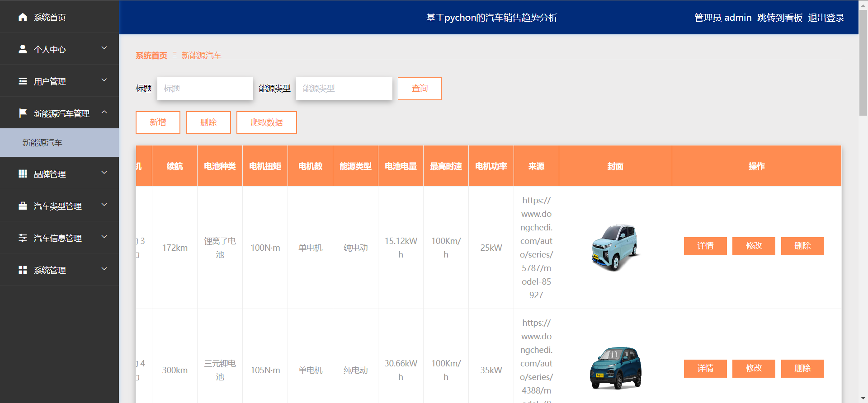Click the vertical page scrollbar
This screenshot has width=868, height=403.
[x=863, y=62]
